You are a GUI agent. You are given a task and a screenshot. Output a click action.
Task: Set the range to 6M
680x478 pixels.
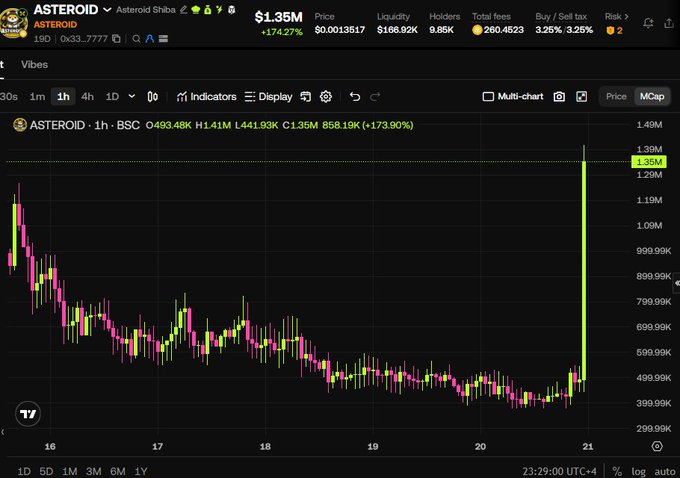(x=118, y=471)
